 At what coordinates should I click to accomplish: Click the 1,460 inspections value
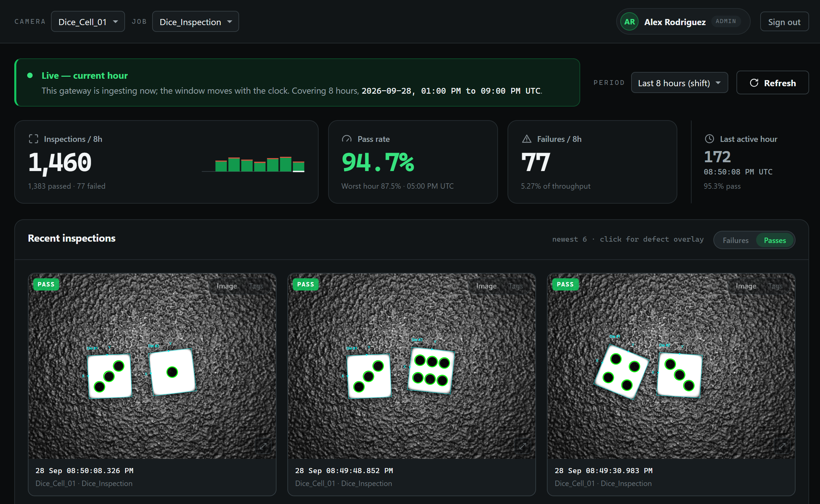click(60, 163)
